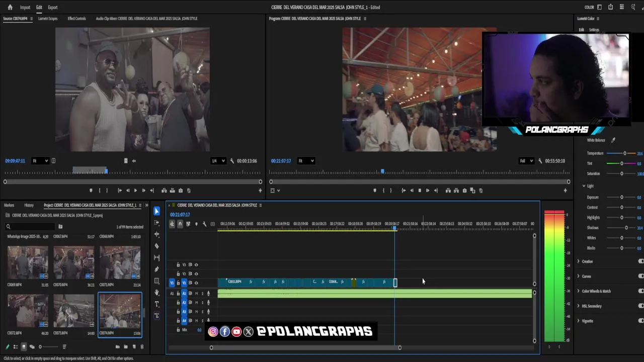
Task: Select C0070.MP4 thumbnail in Project panel
Action: pos(73,262)
